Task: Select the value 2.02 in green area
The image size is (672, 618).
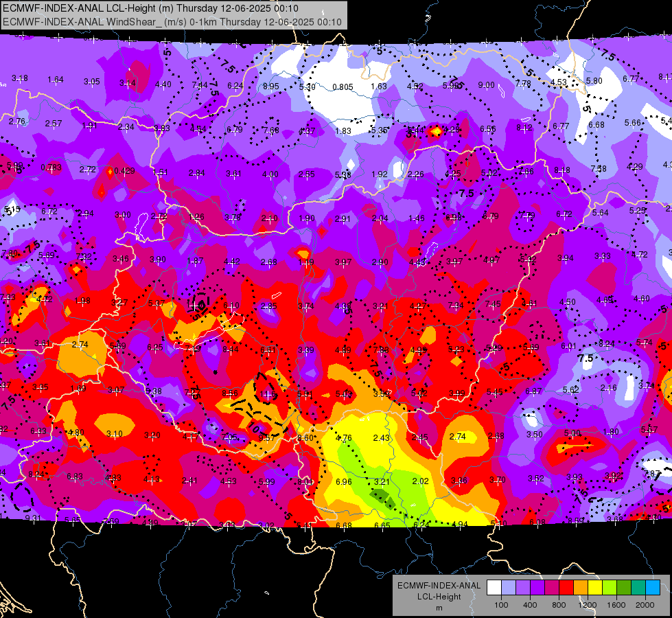Action: [x=420, y=481]
